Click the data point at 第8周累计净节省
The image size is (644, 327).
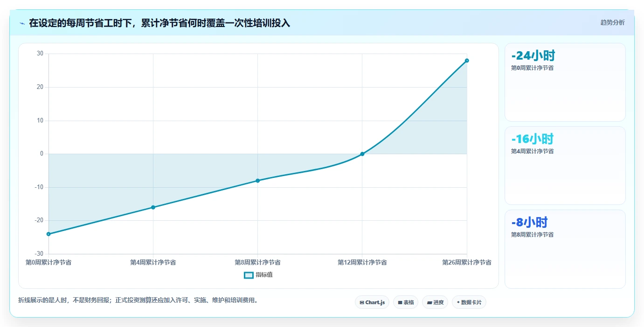[257, 180]
